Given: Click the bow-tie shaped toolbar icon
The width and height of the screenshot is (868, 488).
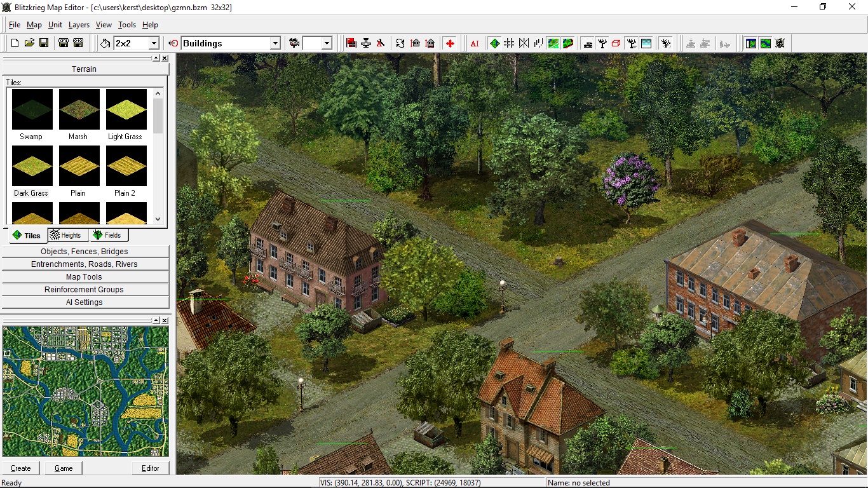Looking at the screenshot, I should click(x=524, y=43).
